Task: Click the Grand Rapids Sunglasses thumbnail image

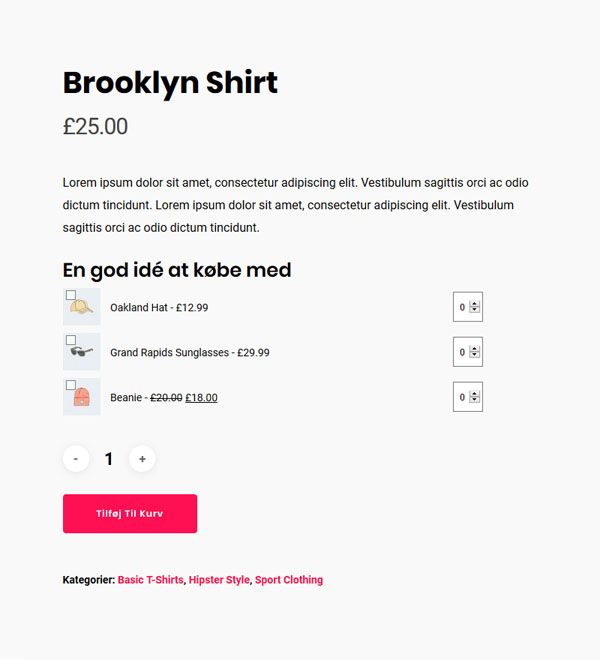Action: pyautogui.click(x=82, y=352)
